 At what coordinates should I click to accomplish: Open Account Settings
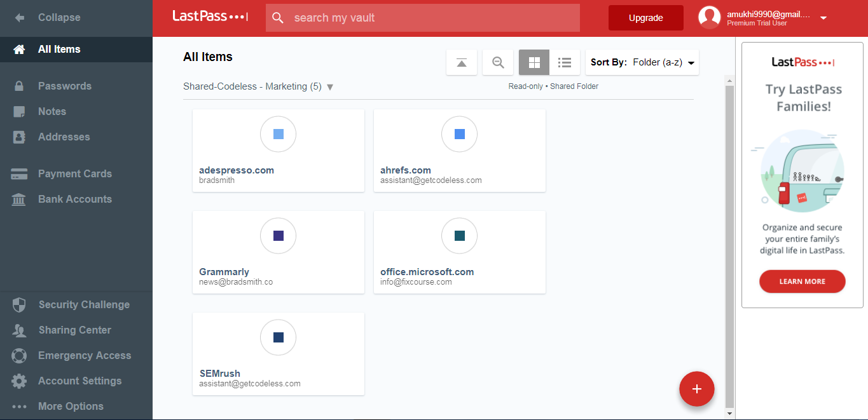[x=76, y=381]
